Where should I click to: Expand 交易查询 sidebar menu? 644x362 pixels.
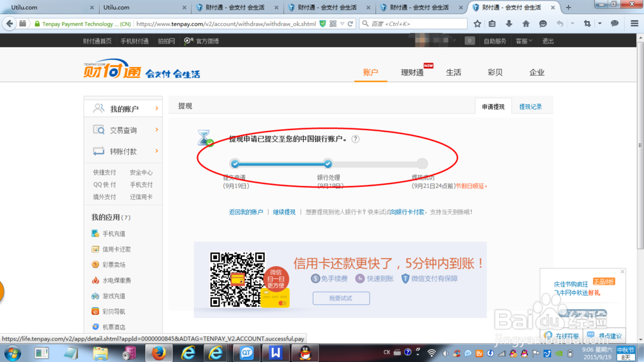click(x=123, y=130)
